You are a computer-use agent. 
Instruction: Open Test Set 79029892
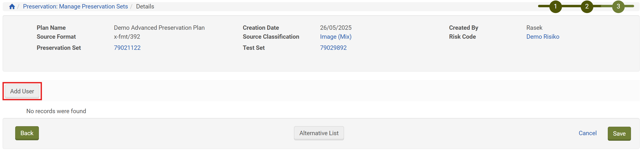click(x=333, y=48)
